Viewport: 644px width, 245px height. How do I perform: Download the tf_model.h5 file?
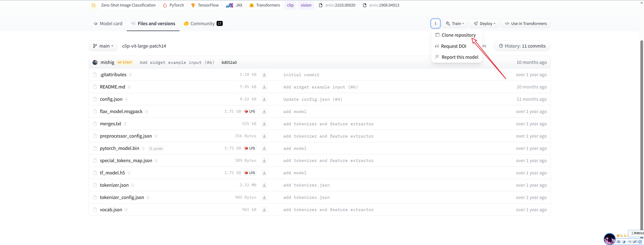(x=264, y=173)
